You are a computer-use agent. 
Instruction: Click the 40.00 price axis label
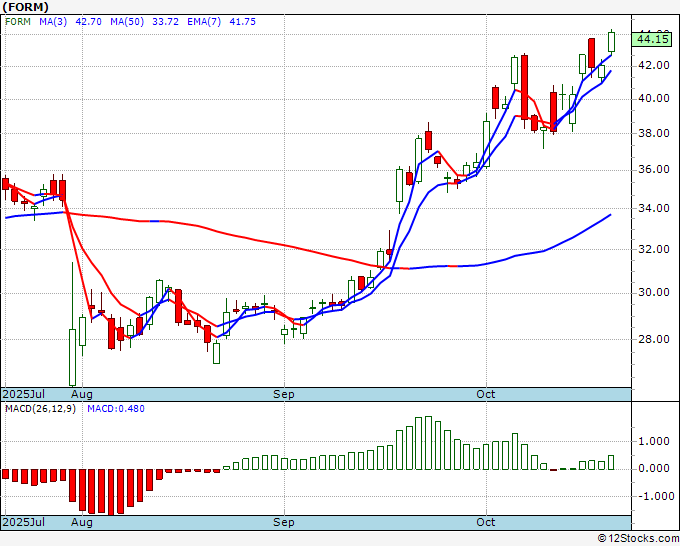coord(654,98)
